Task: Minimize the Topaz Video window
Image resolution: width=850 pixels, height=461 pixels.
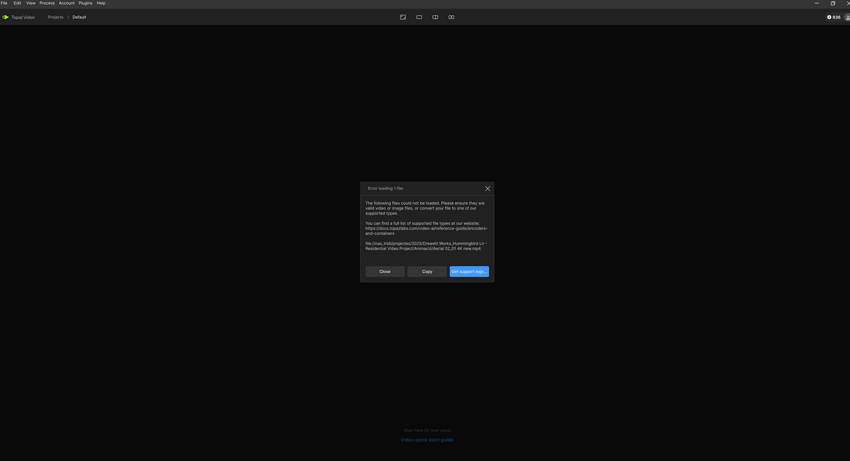Action: point(817,3)
